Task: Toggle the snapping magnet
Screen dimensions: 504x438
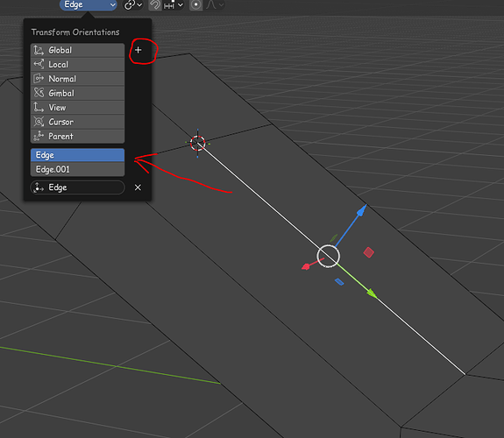Action: pos(155,5)
